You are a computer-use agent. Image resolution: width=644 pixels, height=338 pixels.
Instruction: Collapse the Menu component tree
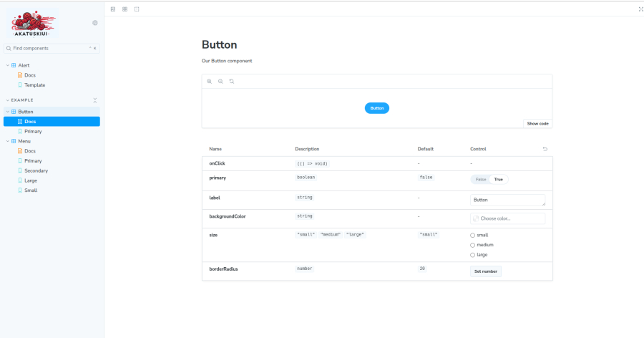7,141
